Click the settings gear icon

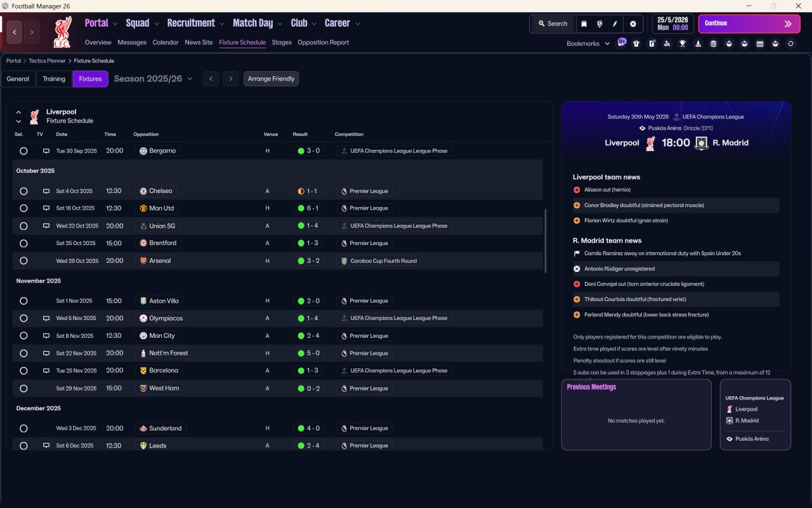632,24
